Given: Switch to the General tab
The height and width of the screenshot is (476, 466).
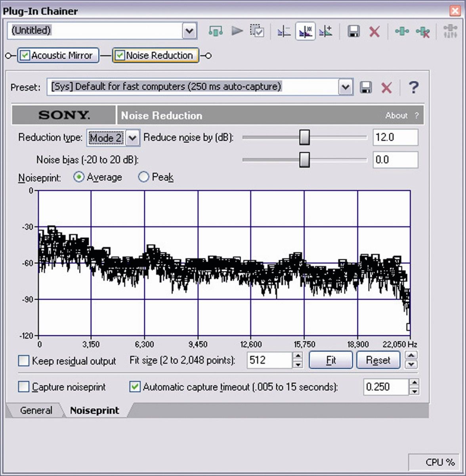Looking at the screenshot, I should [36, 410].
